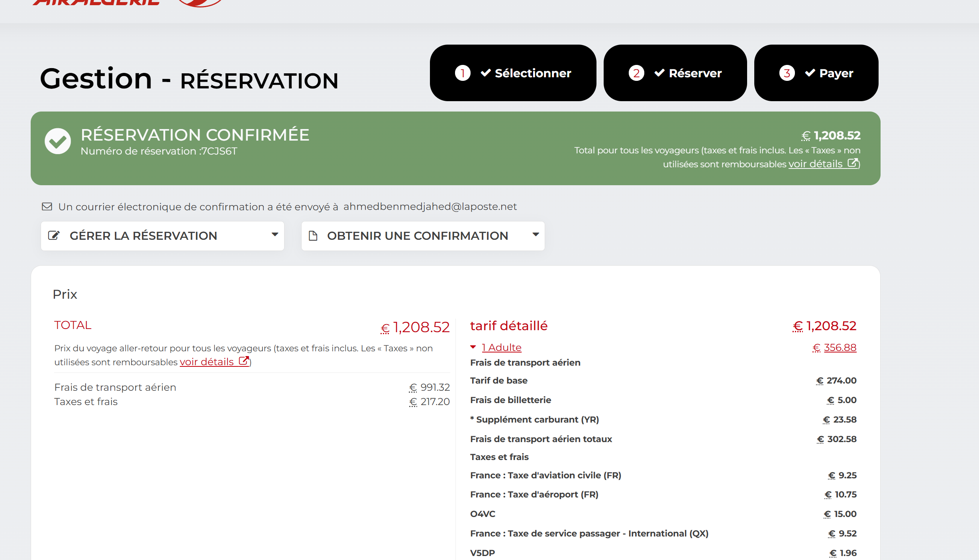Click the € 356.88 adult fare link
This screenshot has height=560, width=979.
840,347
